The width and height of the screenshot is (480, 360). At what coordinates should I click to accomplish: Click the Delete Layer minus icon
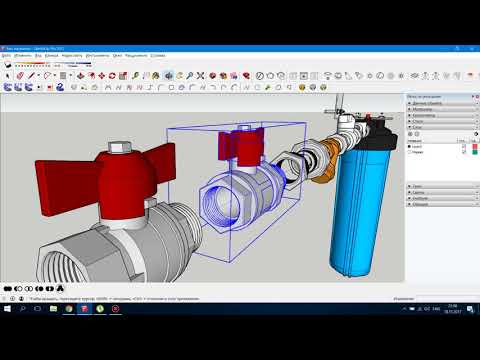click(417, 134)
